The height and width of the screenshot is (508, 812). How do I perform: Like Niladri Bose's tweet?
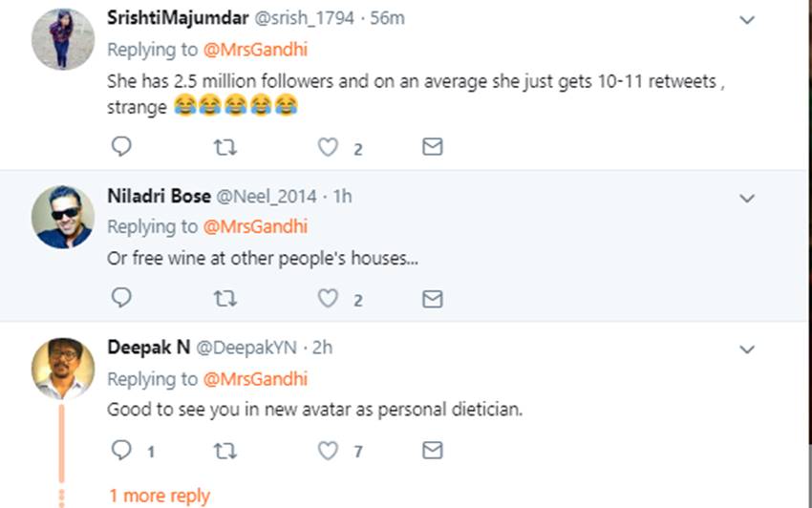click(x=329, y=299)
